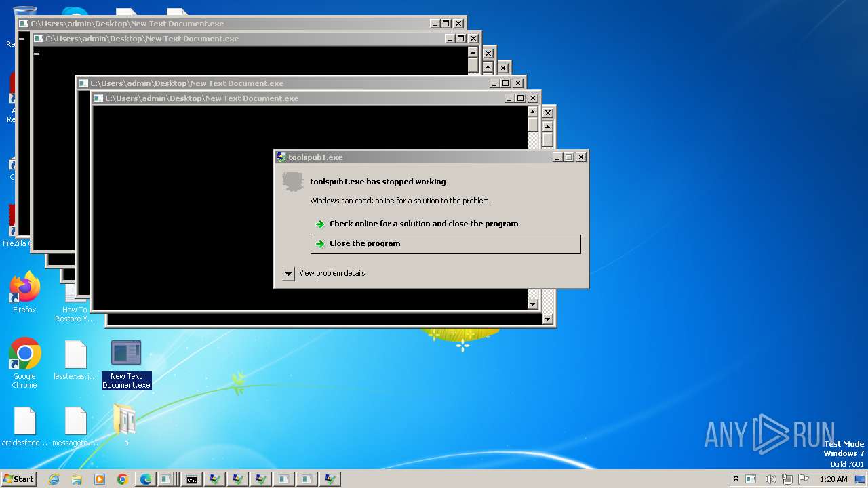Open the Google Chrome desktop shortcut
Image resolution: width=868 pixels, height=488 pixels.
coord(24,363)
